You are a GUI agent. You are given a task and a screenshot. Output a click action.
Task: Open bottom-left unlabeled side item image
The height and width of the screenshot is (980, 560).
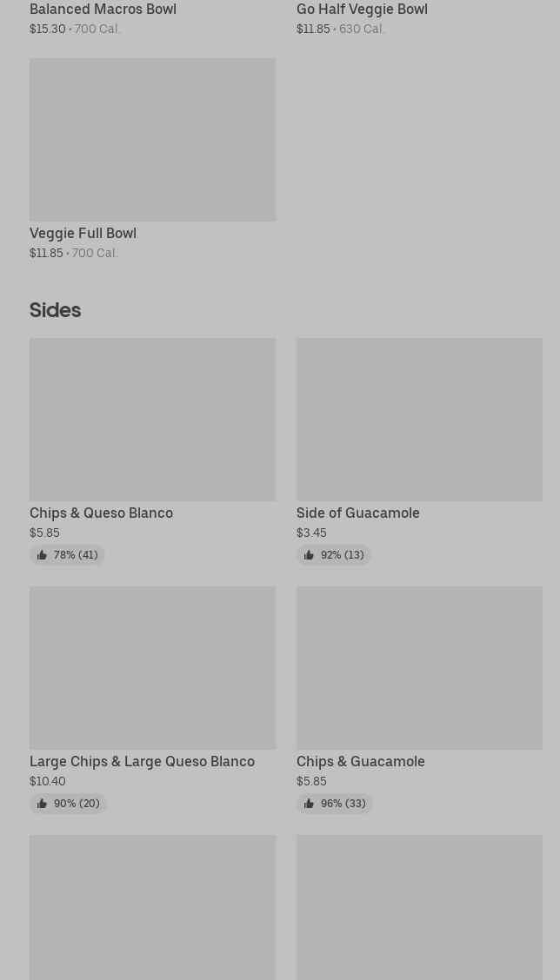(x=152, y=908)
